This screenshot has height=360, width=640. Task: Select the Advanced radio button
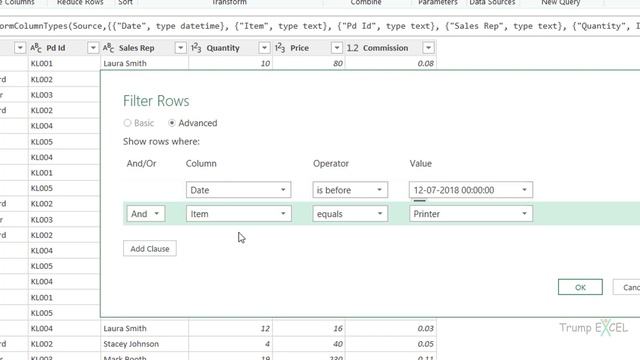click(x=172, y=123)
